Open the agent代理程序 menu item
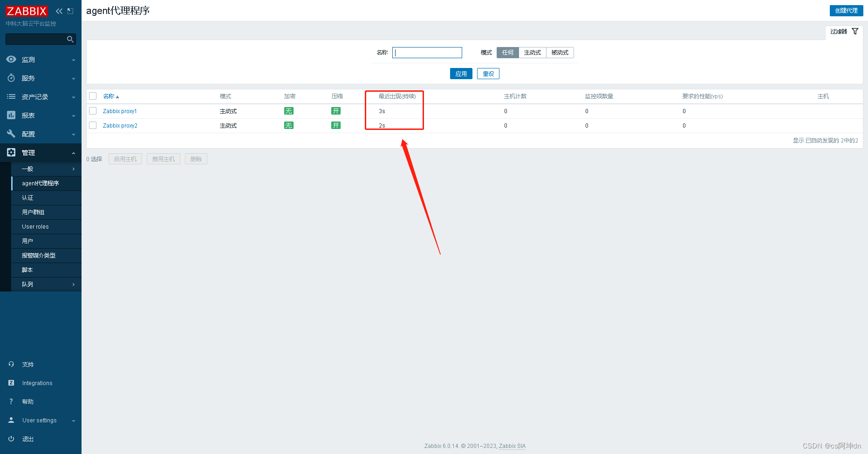The image size is (868, 454). (46, 183)
